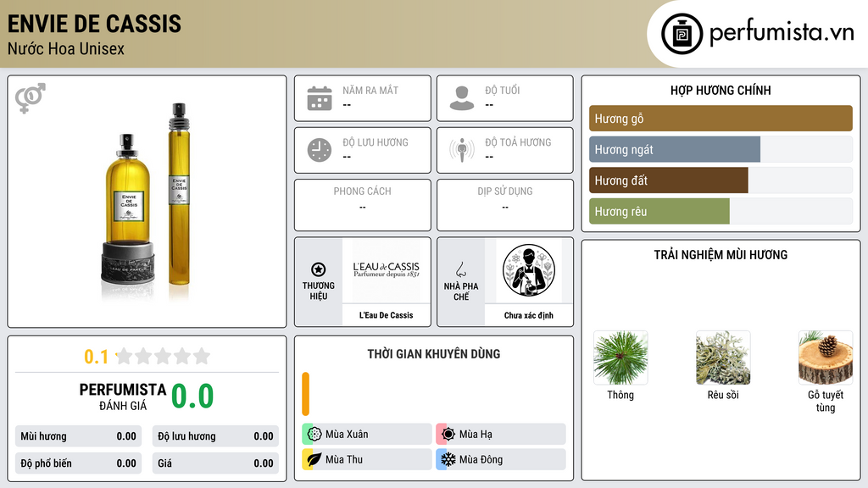Click the Độ lưu hương score row

pos(215,436)
